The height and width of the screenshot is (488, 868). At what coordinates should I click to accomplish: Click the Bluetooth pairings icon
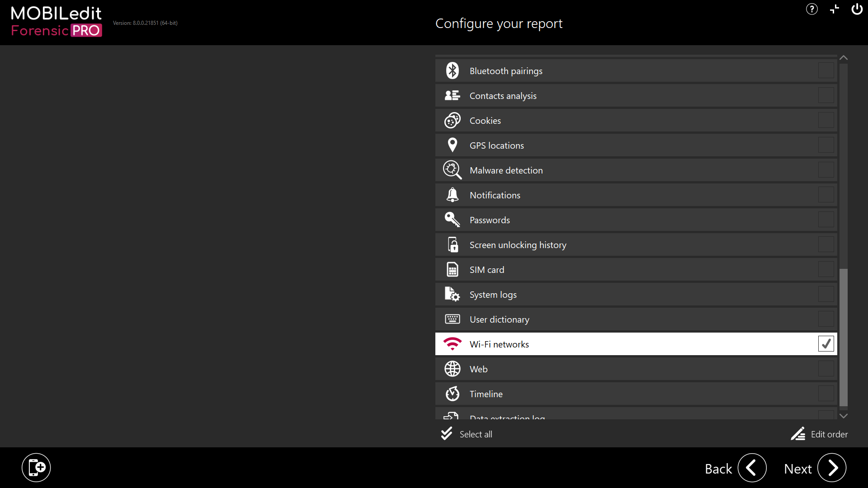[x=452, y=71]
